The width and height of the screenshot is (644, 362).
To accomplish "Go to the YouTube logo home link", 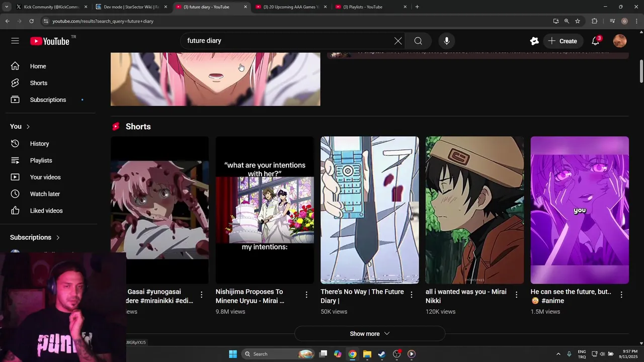I will pyautogui.click(x=50, y=41).
